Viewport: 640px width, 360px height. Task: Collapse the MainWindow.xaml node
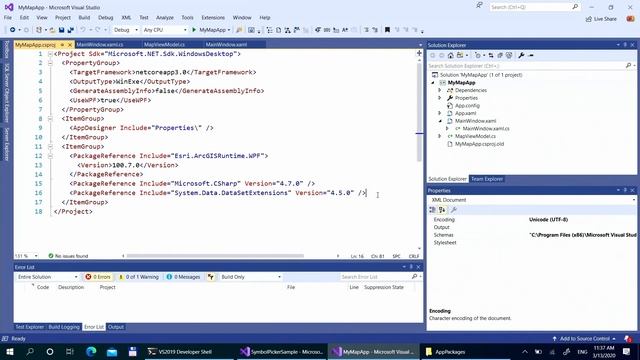click(x=440, y=121)
